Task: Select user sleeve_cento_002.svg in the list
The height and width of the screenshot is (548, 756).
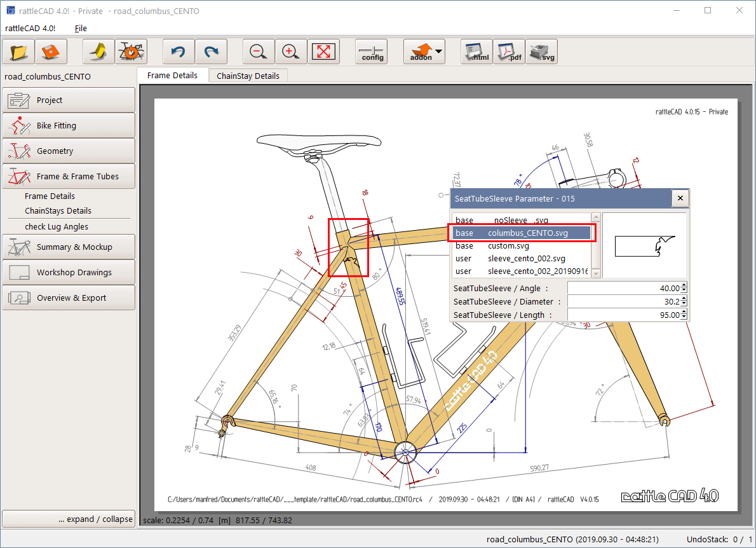Action: click(521, 259)
